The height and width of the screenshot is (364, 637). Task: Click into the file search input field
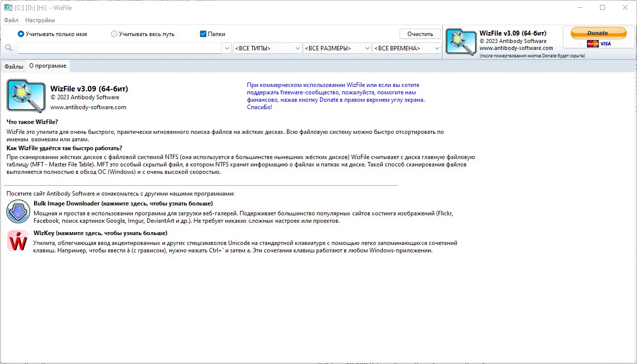point(120,48)
